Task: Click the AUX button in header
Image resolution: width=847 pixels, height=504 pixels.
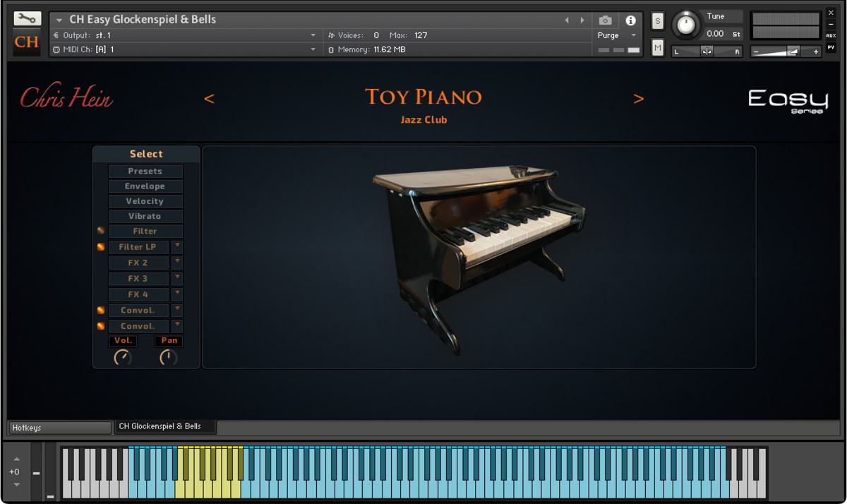Action: click(831, 35)
